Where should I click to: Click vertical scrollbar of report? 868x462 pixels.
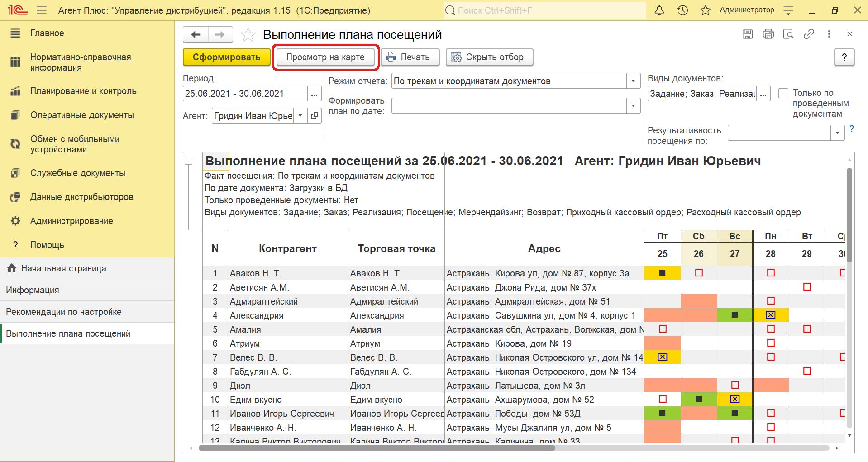[849, 215]
